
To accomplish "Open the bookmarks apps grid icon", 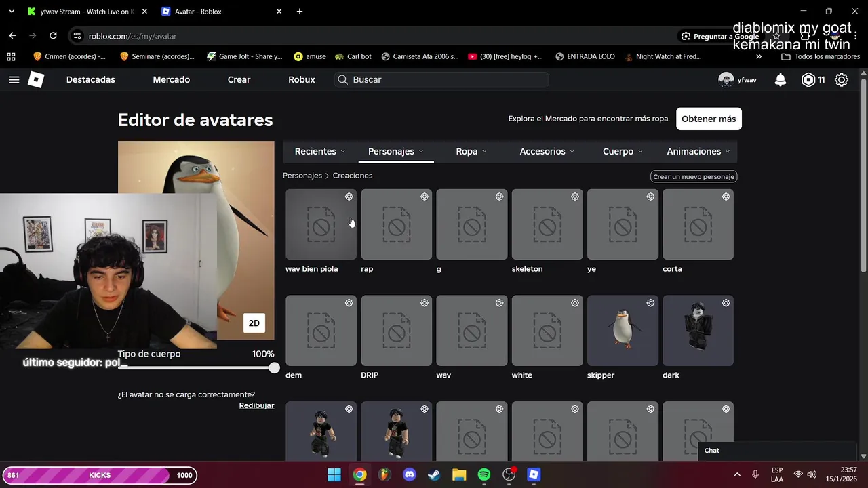I will pos(11,56).
